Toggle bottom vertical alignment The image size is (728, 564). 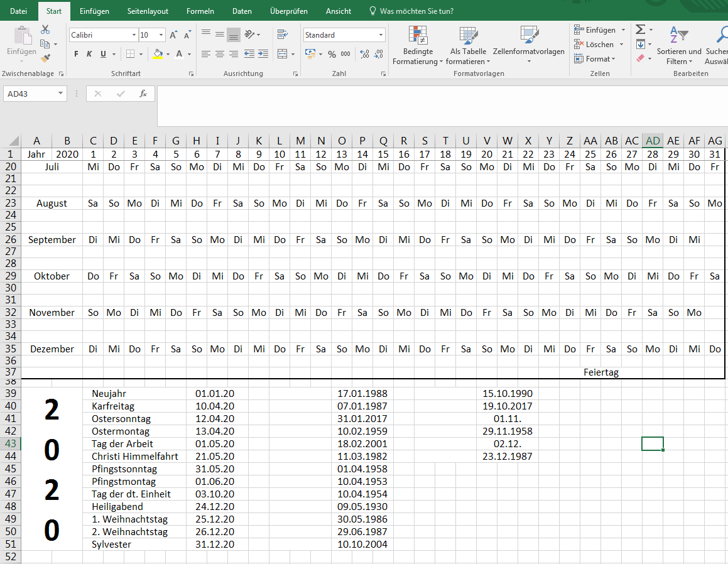pos(234,35)
